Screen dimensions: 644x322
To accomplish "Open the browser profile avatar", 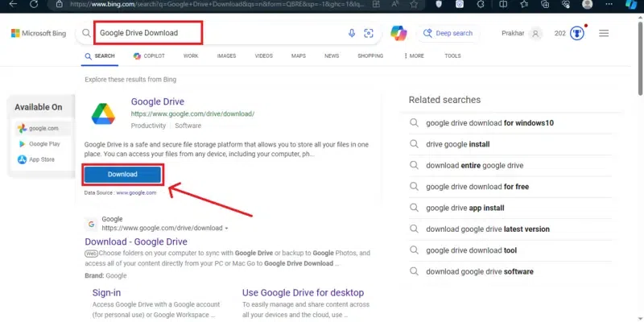I will pos(588,4).
